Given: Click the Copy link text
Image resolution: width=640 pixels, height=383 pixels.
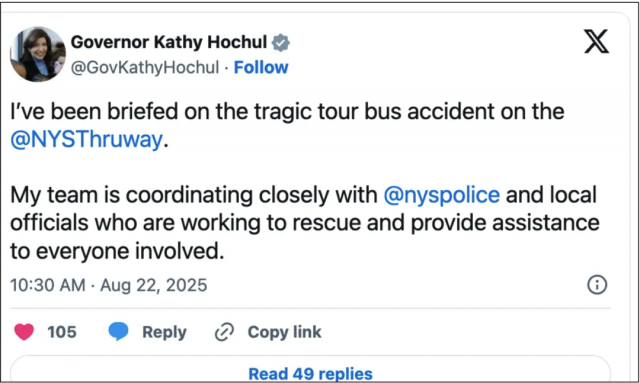Looking at the screenshot, I should click(284, 332).
